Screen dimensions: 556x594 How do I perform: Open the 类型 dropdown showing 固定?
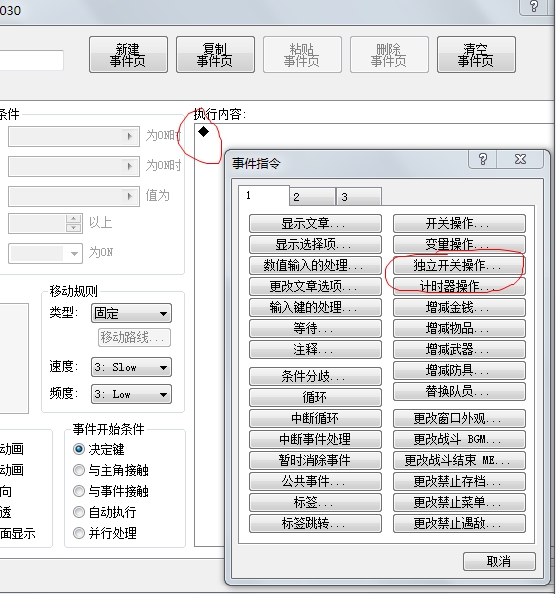coord(131,313)
